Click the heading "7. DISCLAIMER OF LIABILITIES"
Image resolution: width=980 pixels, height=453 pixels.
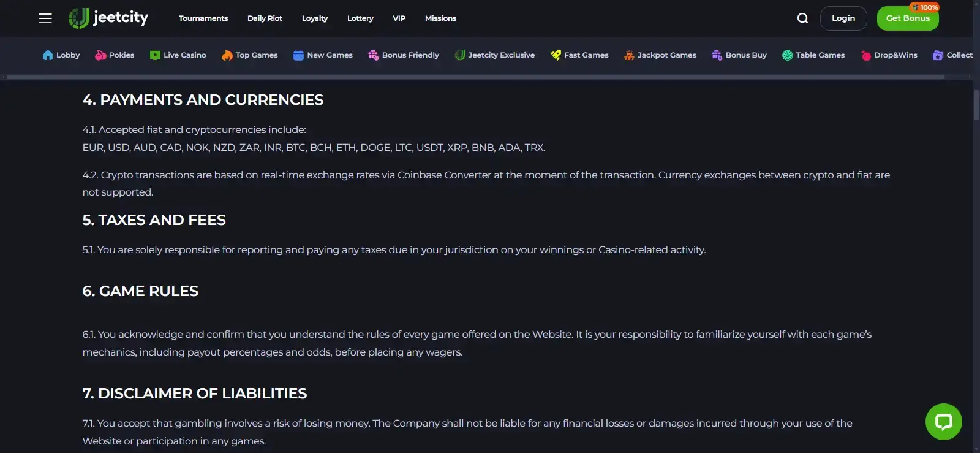[195, 394]
